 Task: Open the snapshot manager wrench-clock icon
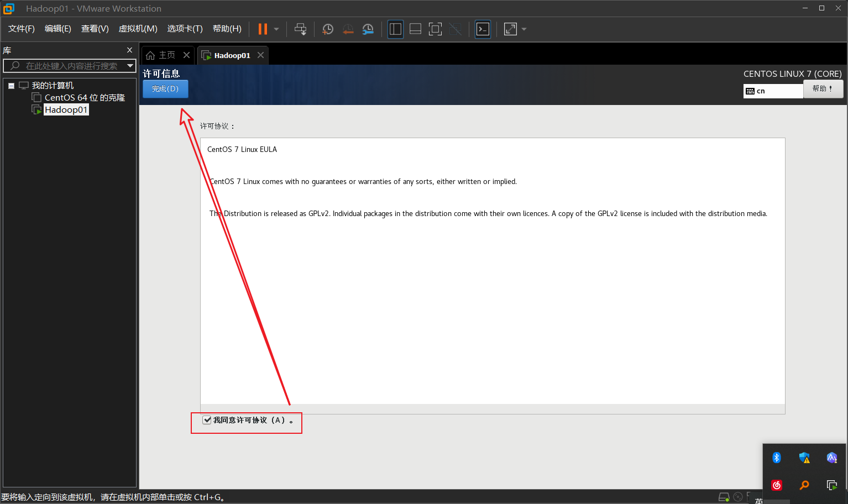[368, 29]
